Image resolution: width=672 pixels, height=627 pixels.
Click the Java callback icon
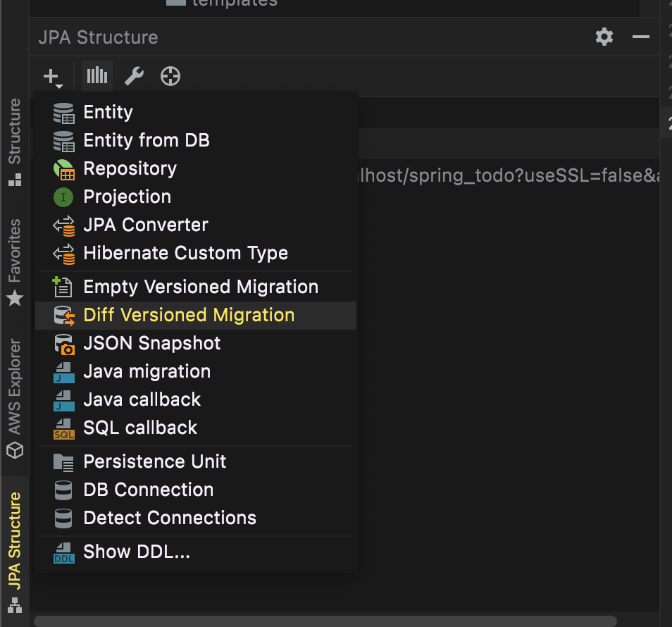[x=64, y=401]
